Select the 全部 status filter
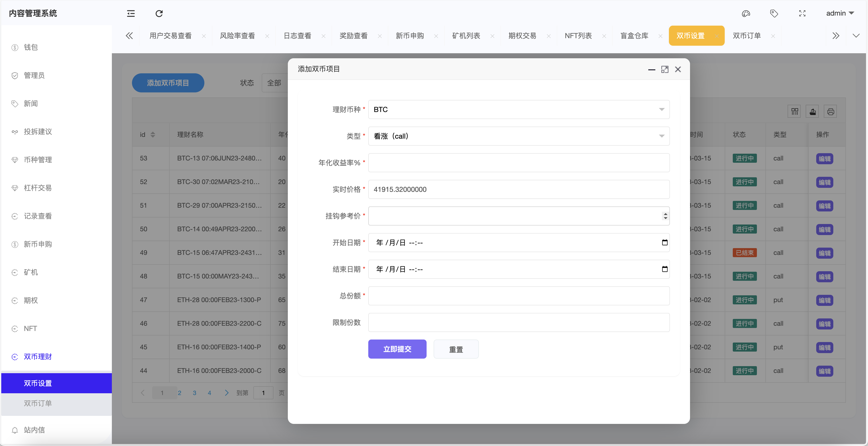Screen dimensions: 868x446 [275, 82]
